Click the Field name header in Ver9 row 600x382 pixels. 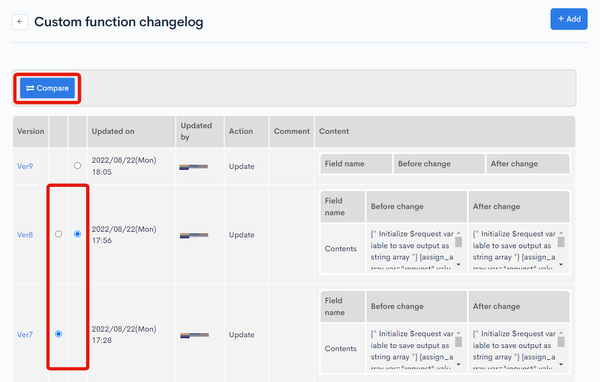[356, 164]
